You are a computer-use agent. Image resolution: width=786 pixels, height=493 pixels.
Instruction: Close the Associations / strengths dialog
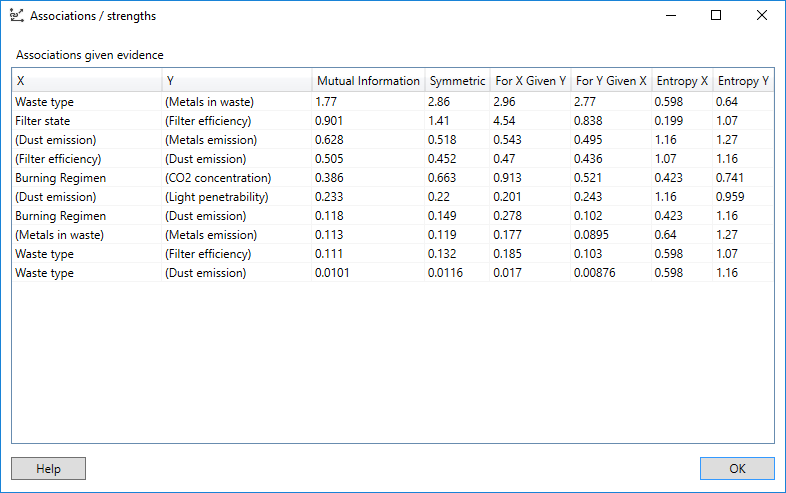pos(762,16)
